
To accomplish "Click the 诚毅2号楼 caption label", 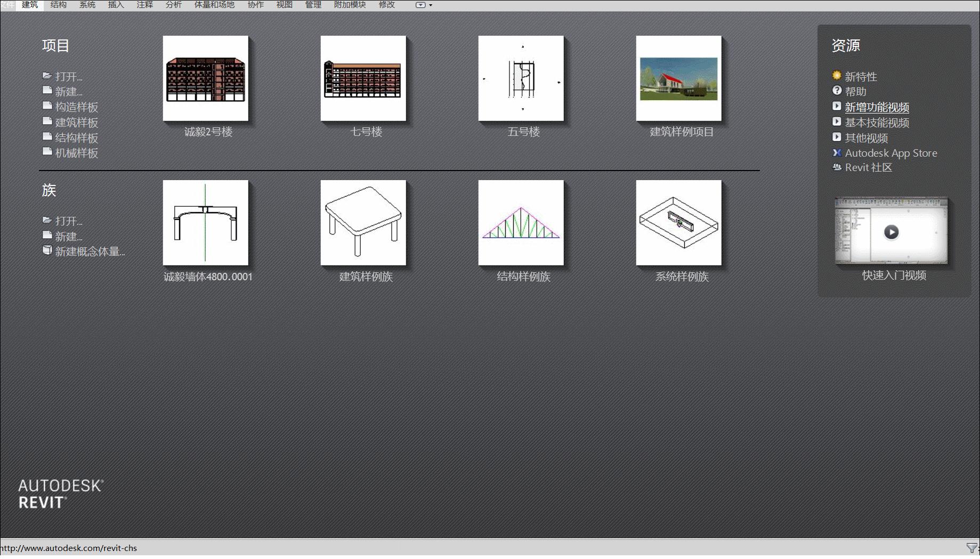I will (x=208, y=132).
